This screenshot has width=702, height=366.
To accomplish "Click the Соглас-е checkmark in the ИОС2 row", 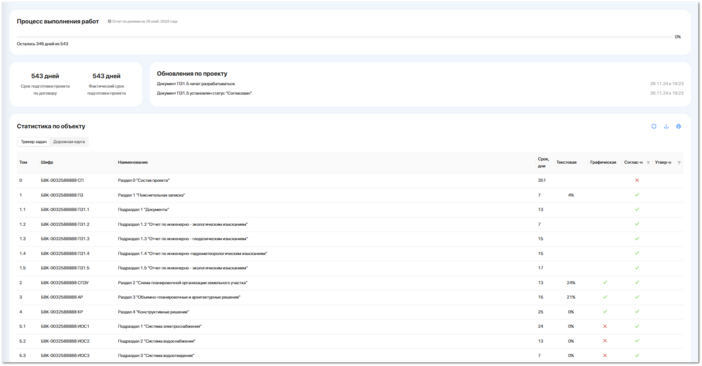I will coord(637,341).
